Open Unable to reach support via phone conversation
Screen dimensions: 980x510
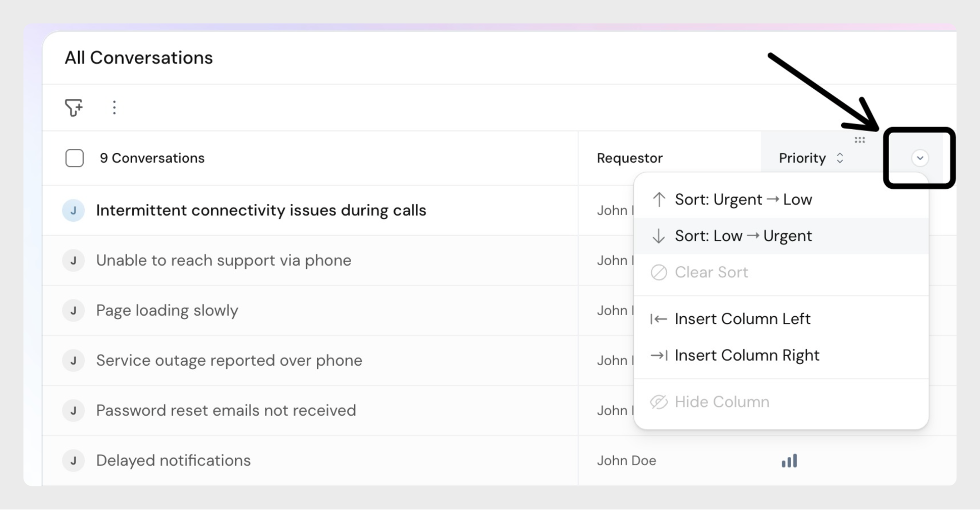click(224, 261)
